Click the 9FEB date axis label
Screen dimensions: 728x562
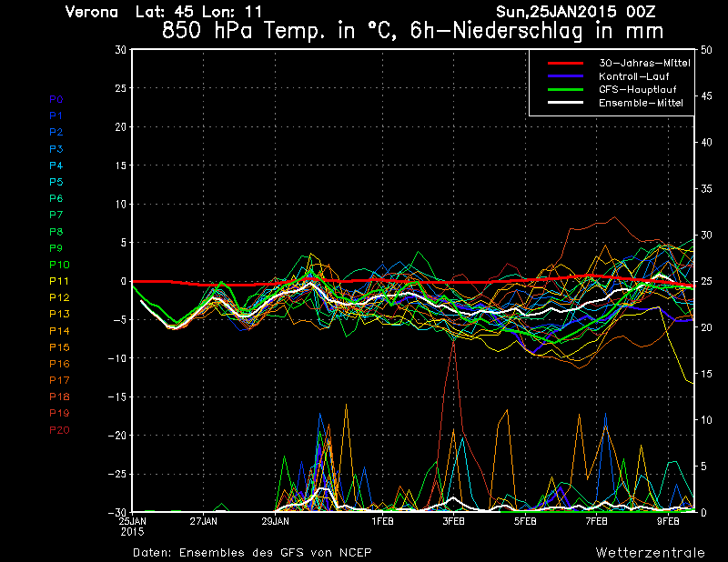click(668, 522)
